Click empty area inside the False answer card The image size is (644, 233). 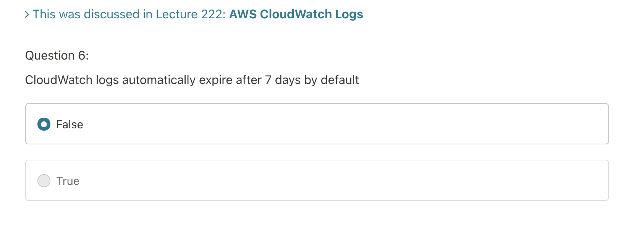(x=344, y=124)
